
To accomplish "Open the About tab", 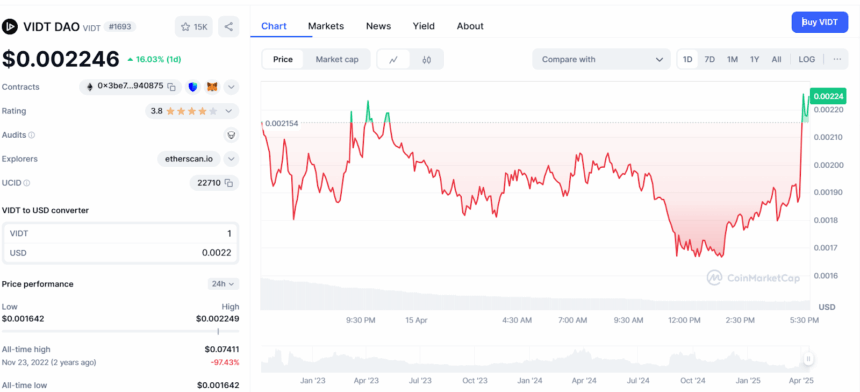I will point(470,26).
